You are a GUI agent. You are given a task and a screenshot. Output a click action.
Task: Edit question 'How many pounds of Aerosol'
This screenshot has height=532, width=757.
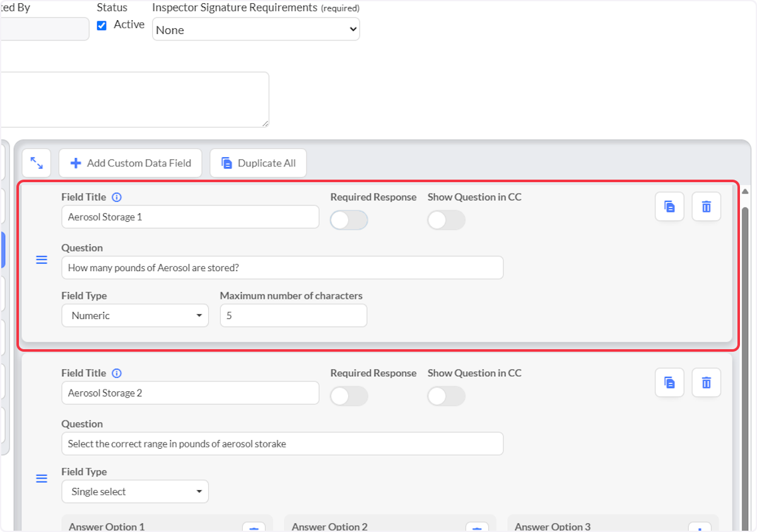click(283, 267)
